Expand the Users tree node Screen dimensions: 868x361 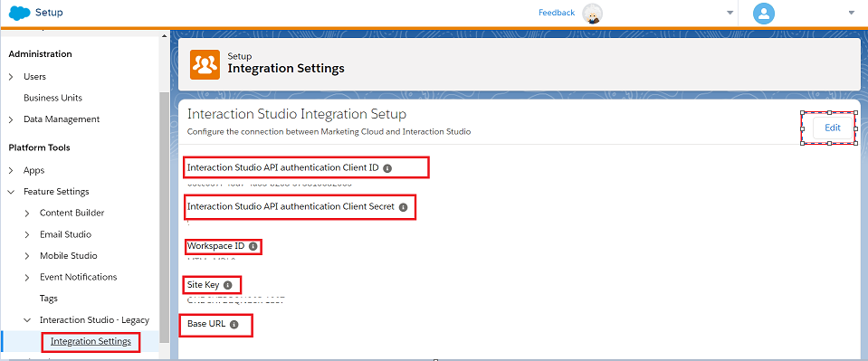[x=11, y=77]
